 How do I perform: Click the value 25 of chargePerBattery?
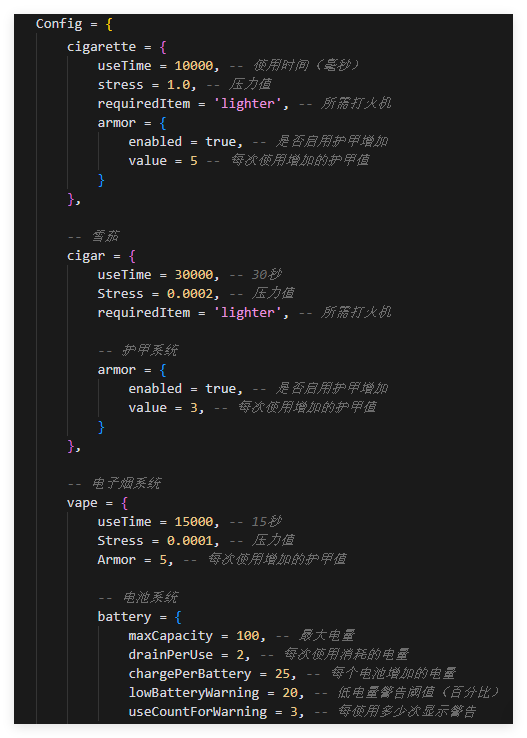[x=282, y=674]
